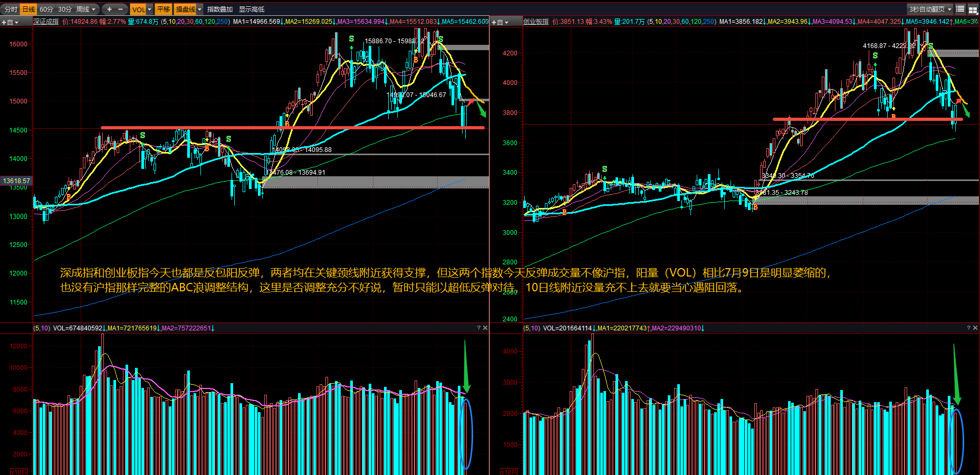Click the zoom in plus icon
980x475 pixels.
109,9
